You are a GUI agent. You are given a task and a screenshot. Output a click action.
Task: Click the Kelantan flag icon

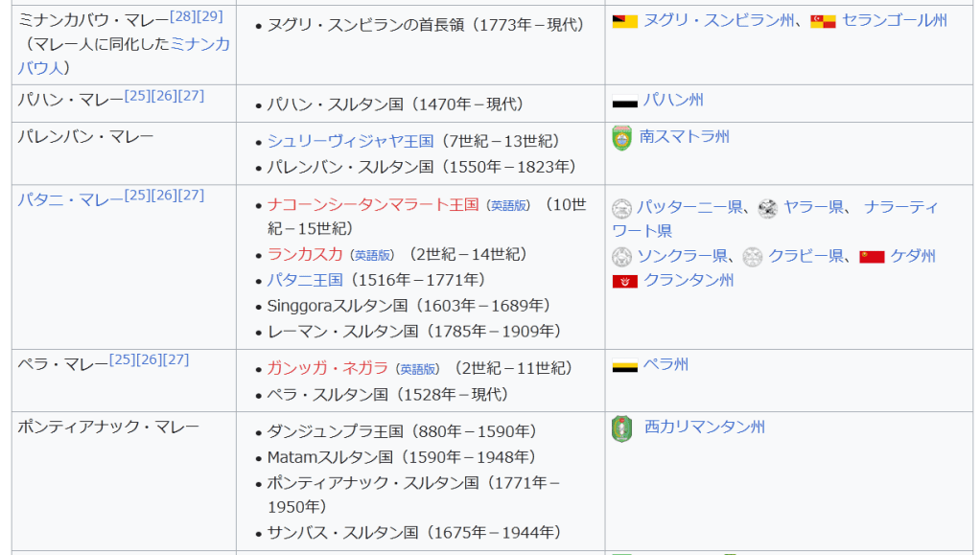pos(624,282)
